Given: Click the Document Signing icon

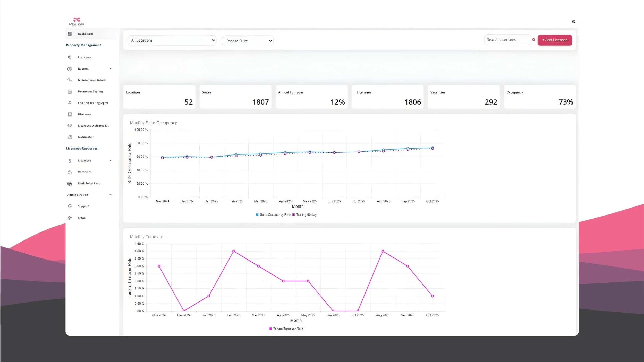Looking at the screenshot, I should [x=70, y=91].
